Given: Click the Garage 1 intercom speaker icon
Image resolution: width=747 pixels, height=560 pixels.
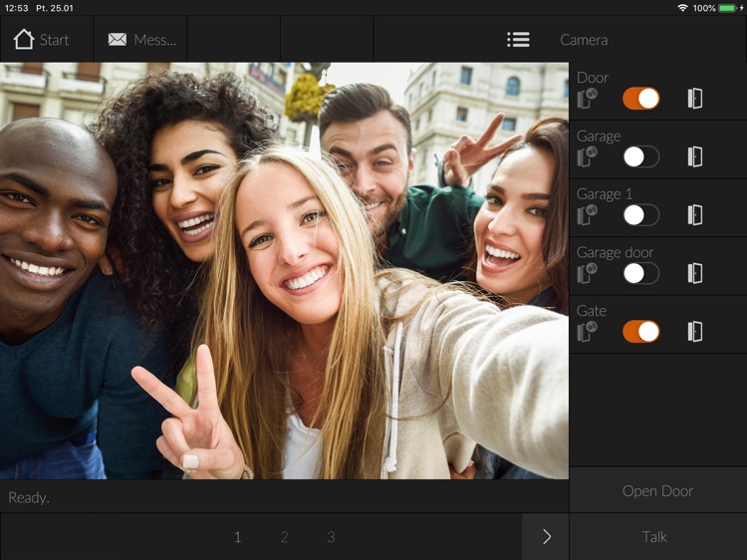Looking at the screenshot, I should tap(588, 214).
